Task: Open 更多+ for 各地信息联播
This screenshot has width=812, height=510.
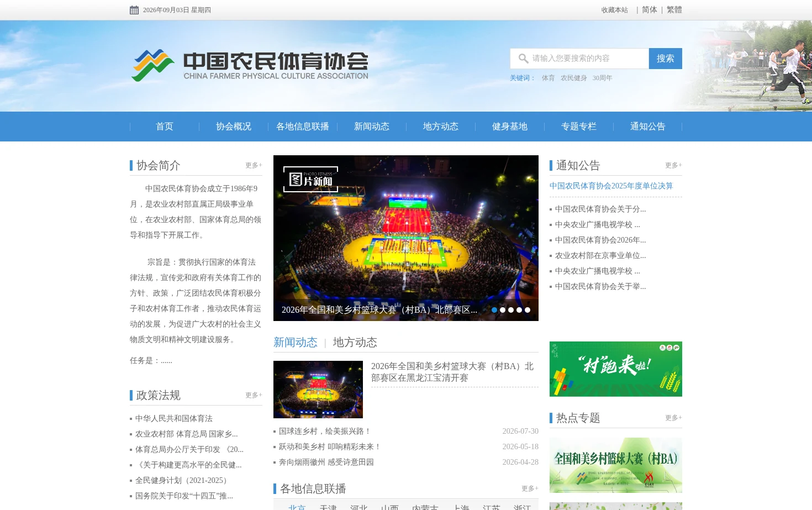Action: coord(530,488)
